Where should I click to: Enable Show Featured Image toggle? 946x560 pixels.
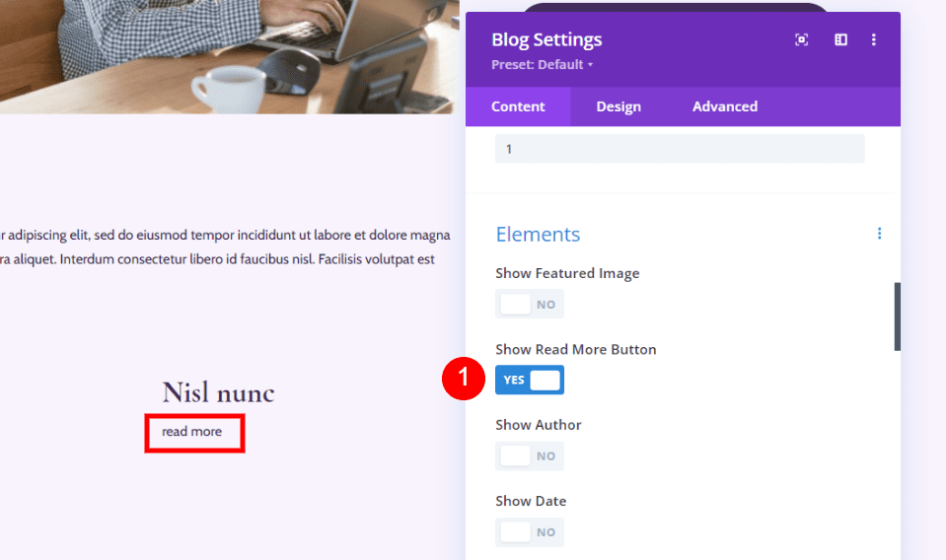(530, 305)
